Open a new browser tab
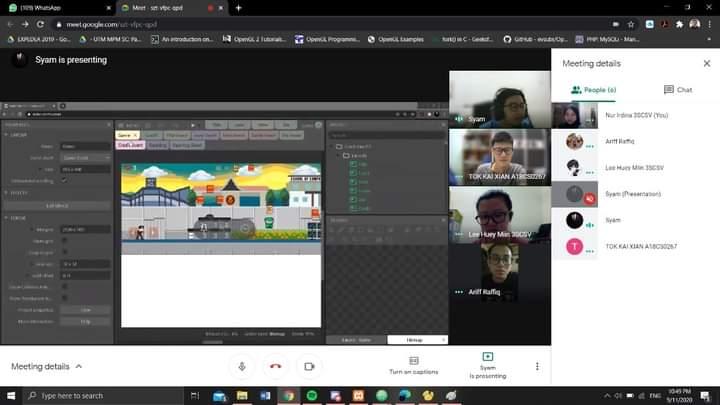720x405 pixels. (238, 7)
